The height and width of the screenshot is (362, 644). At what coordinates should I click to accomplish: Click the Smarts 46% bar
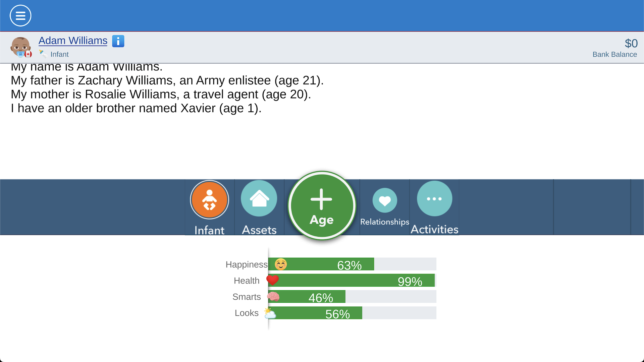click(352, 297)
